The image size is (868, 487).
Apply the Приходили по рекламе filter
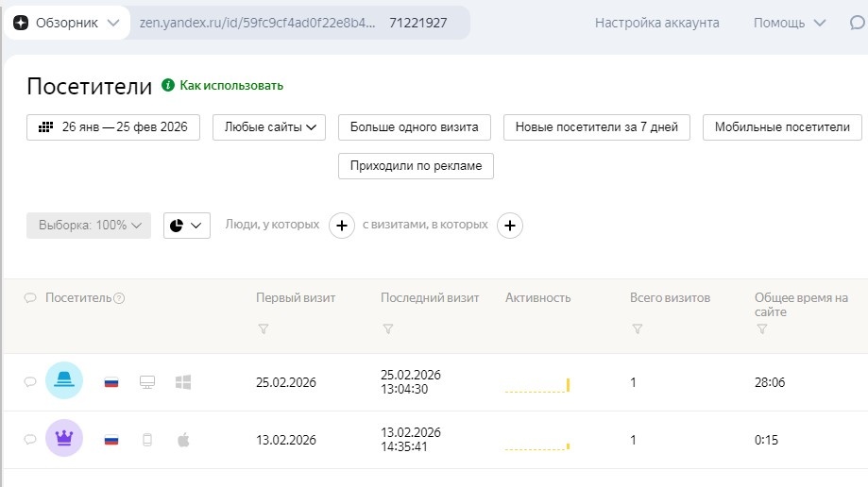pyautogui.click(x=416, y=166)
